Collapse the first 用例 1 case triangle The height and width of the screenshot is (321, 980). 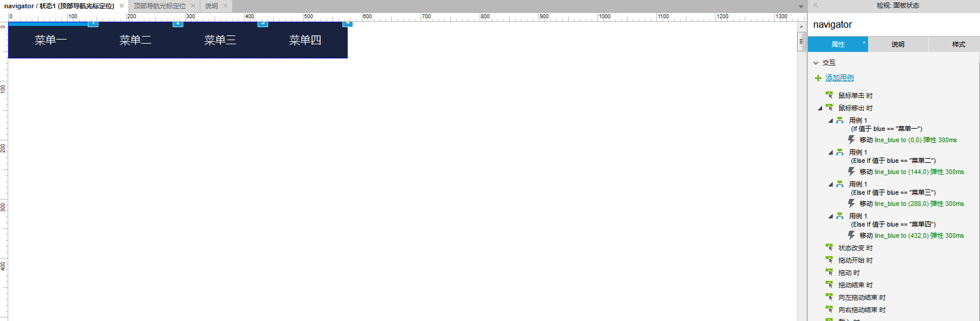tap(831, 120)
